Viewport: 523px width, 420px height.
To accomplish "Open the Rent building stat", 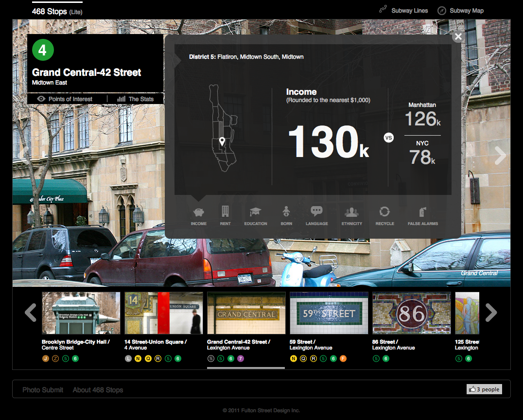I will click(x=225, y=216).
